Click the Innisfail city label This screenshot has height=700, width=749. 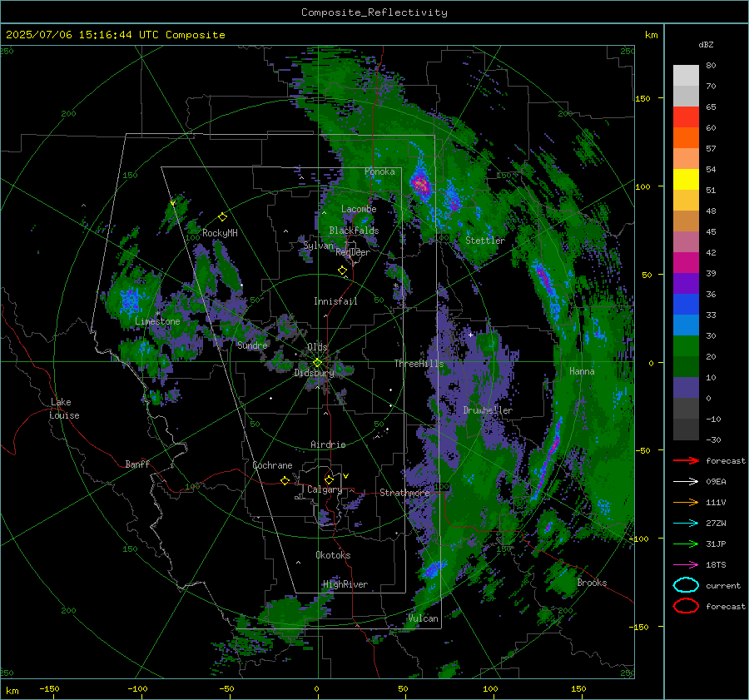[335, 301]
